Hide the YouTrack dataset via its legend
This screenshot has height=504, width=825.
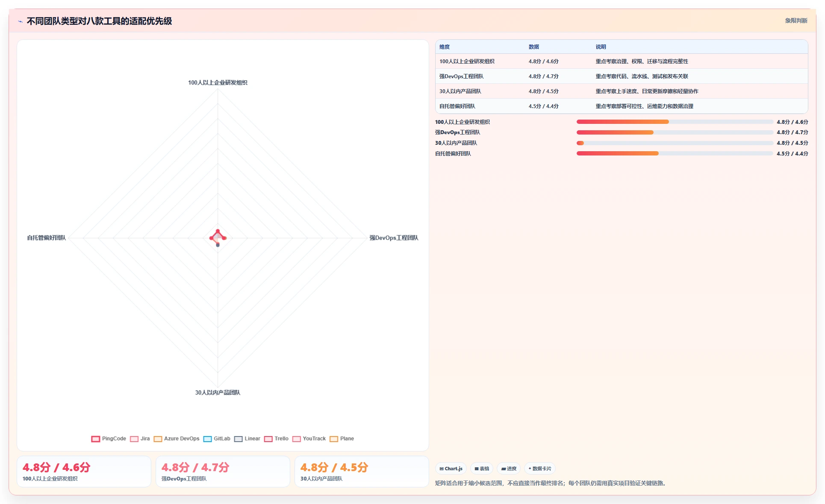(309, 439)
